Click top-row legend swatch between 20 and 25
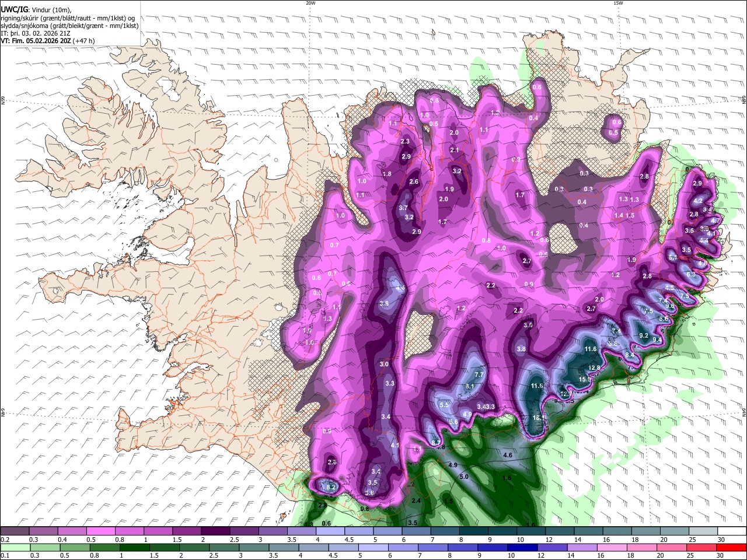The height and width of the screenshot is (560, 747). tap(675, 531)
